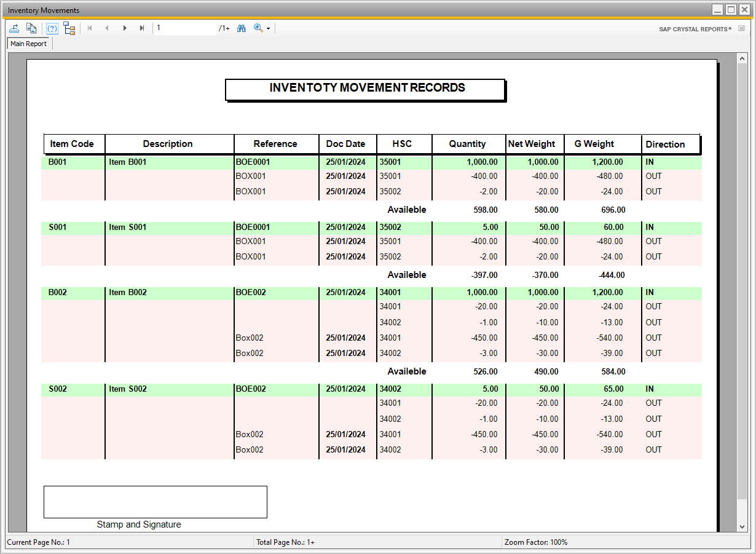Click Total Page No. status entry
756x554 pixels.
pos(286,542)
